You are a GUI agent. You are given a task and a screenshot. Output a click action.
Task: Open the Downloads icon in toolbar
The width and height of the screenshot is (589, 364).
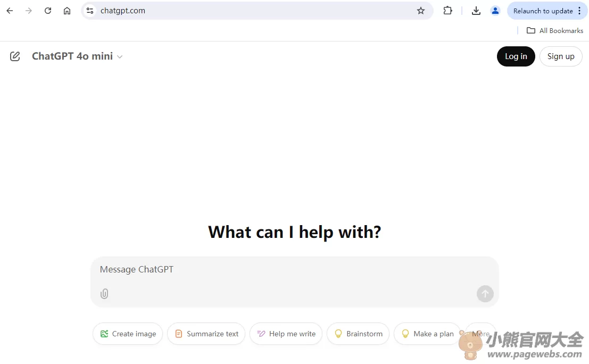(476, 11)
